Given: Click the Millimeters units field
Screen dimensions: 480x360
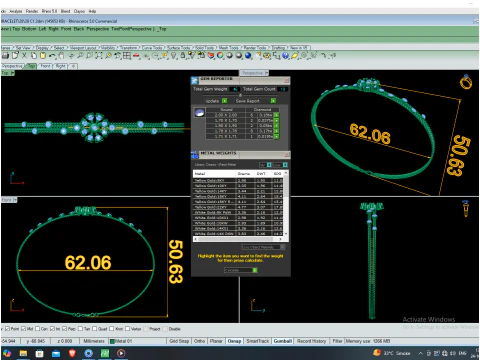Looking at the screenshot, I should coord(94,341).
